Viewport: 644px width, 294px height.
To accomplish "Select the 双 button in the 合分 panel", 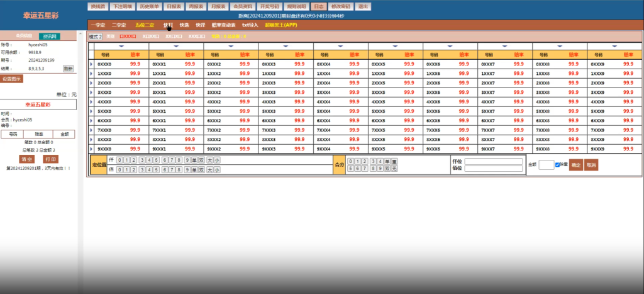I will [386, 169].
